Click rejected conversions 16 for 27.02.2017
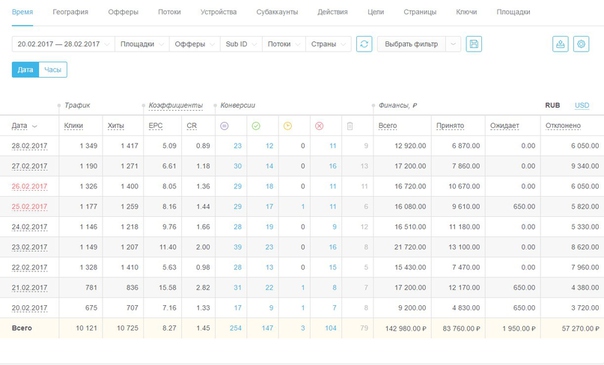The height and width of the screenshot is (365, 604). pos(333,166)
